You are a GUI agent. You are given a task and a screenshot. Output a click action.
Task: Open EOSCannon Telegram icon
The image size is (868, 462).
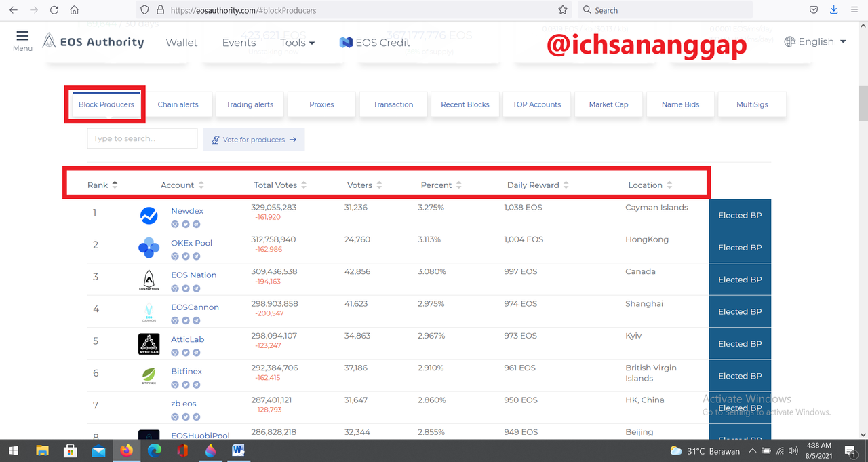click(196, 320)
